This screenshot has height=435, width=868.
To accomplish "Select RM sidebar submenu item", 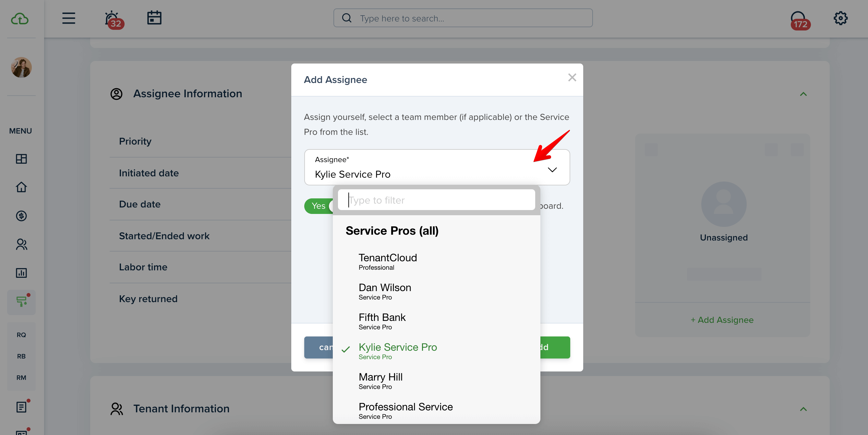I will pos(21,378).
